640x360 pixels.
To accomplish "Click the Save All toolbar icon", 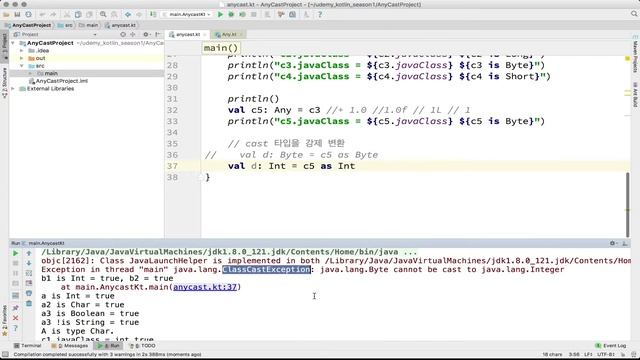I will [x=17, y=15].
